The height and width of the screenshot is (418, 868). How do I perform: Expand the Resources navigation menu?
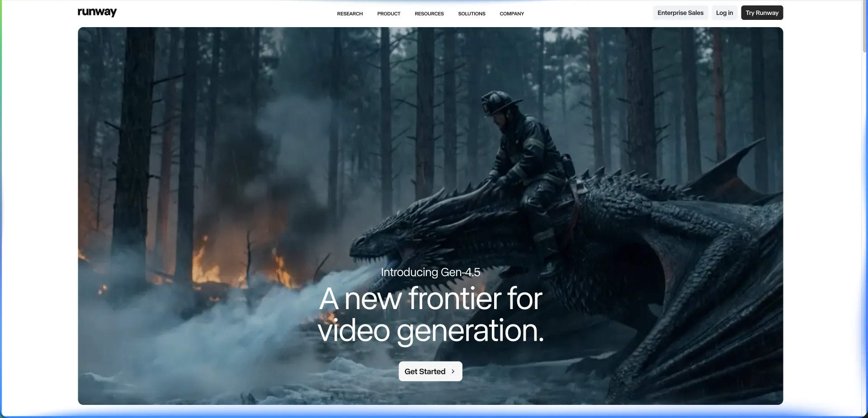coord(429,14)
